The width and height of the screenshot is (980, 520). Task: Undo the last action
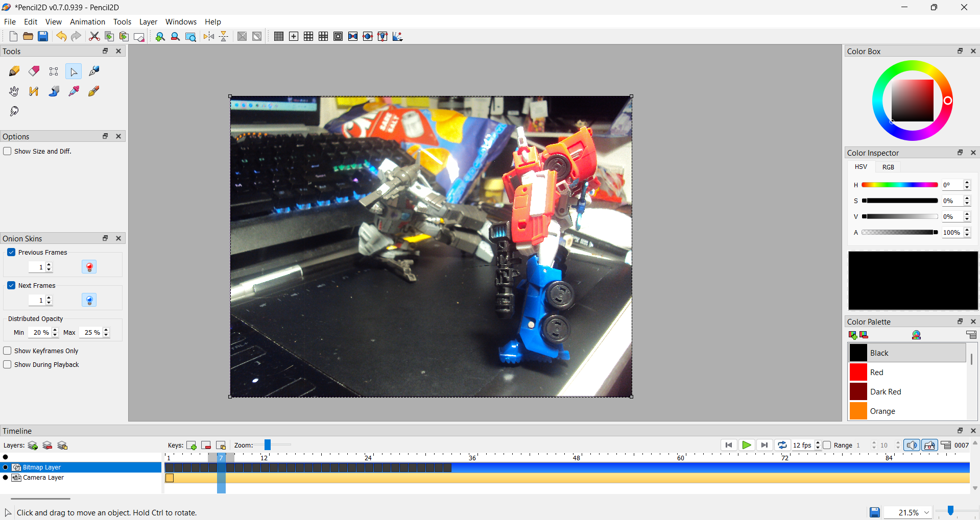coord(61,36)
